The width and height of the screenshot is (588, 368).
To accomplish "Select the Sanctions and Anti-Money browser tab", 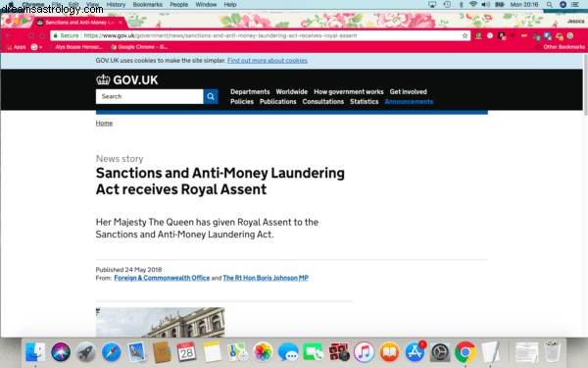I will click(x=79, y=23).
